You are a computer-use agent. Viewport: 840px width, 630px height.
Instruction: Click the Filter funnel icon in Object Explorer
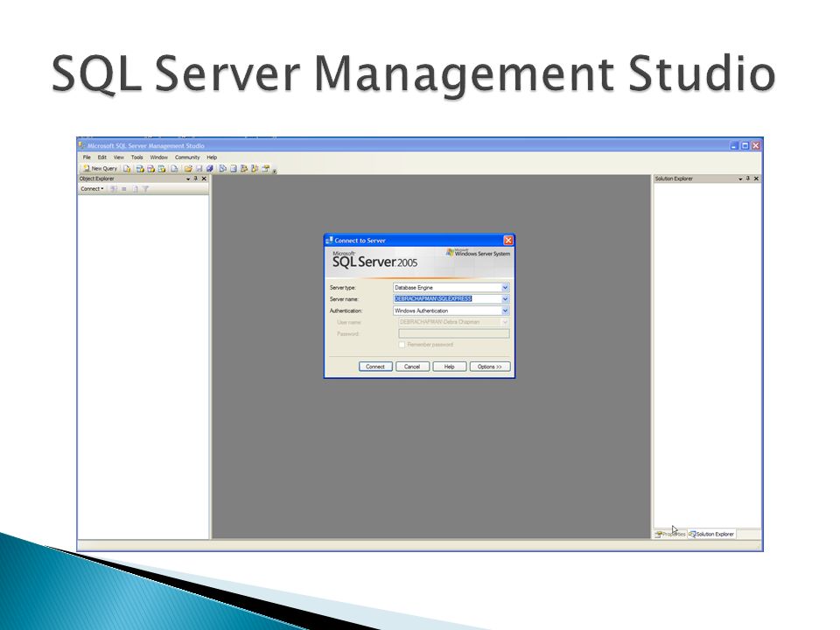[145, 189]
